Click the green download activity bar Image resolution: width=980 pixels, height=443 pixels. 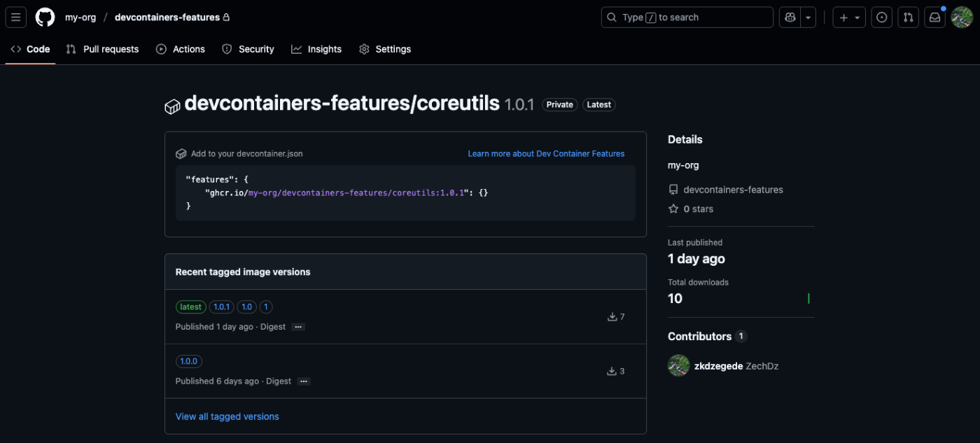[808, 299]
